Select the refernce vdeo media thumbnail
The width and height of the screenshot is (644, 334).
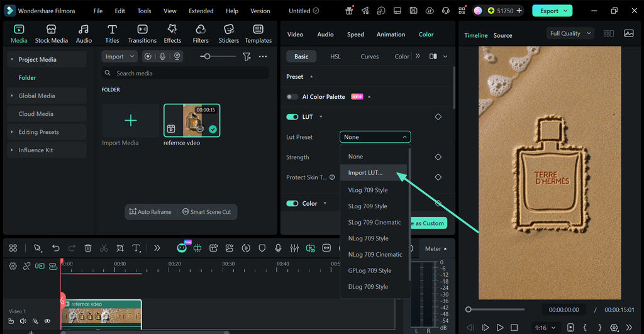click(192, 120)
